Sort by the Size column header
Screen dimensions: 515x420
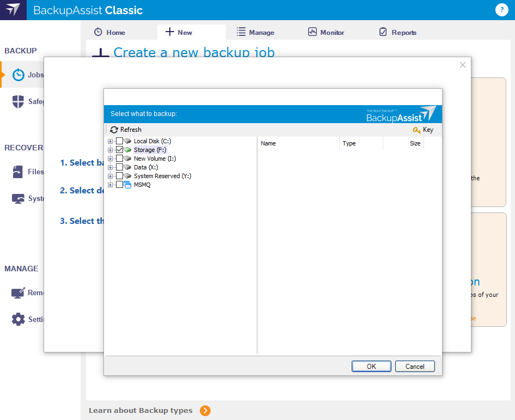click(403, 143)
